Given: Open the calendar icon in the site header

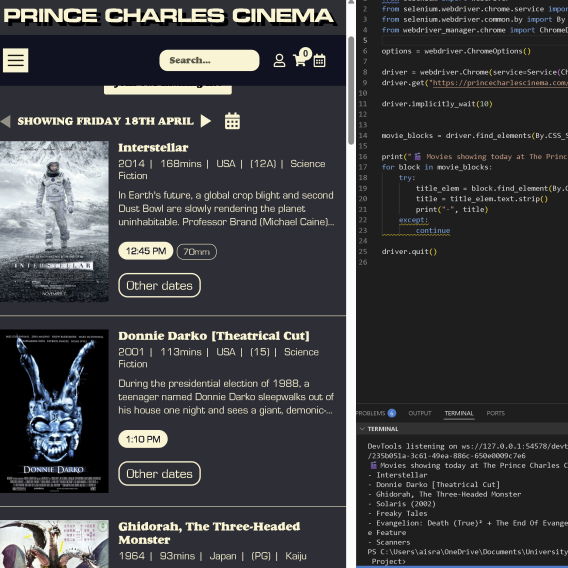Looking at the screenshot, I should [x=319, y=60].
